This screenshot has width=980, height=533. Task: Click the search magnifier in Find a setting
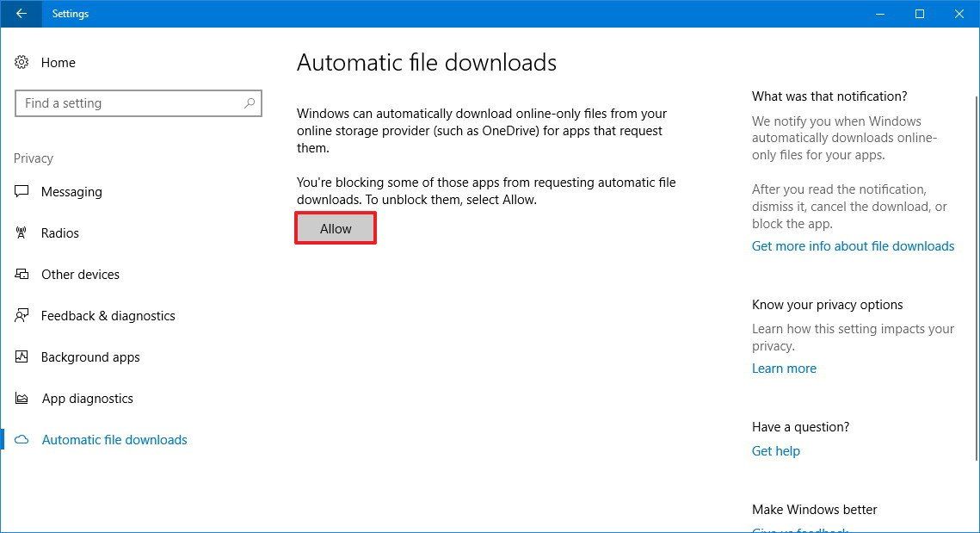point(250,103)
